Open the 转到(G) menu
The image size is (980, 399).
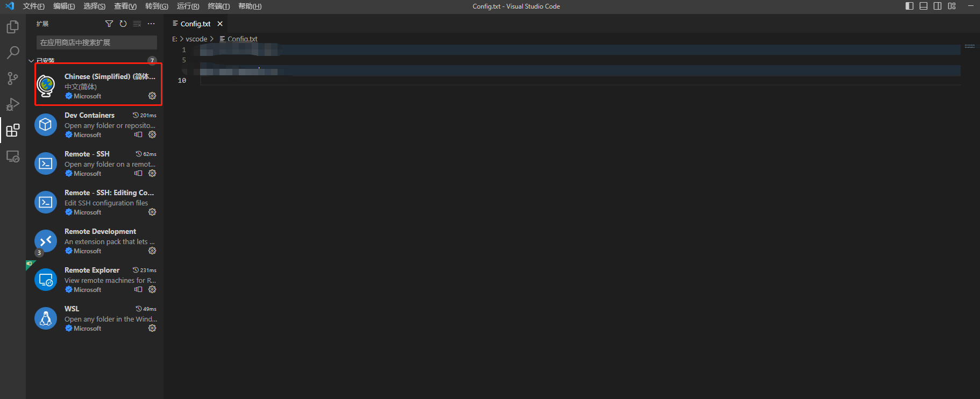pyautogui.click(x=157, y=6)
